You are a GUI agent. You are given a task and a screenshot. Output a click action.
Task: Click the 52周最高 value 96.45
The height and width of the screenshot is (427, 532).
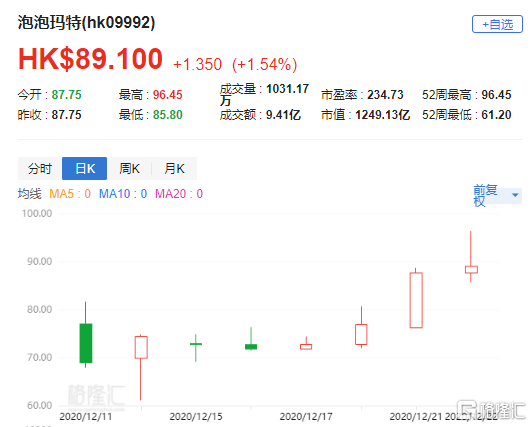496,95
